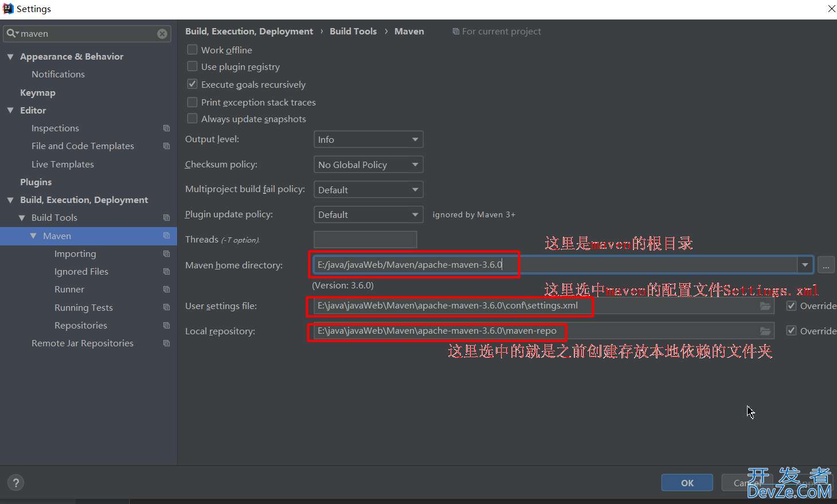Click project-level icon beside Runner
837x504 pixels.
click(166, 289)
